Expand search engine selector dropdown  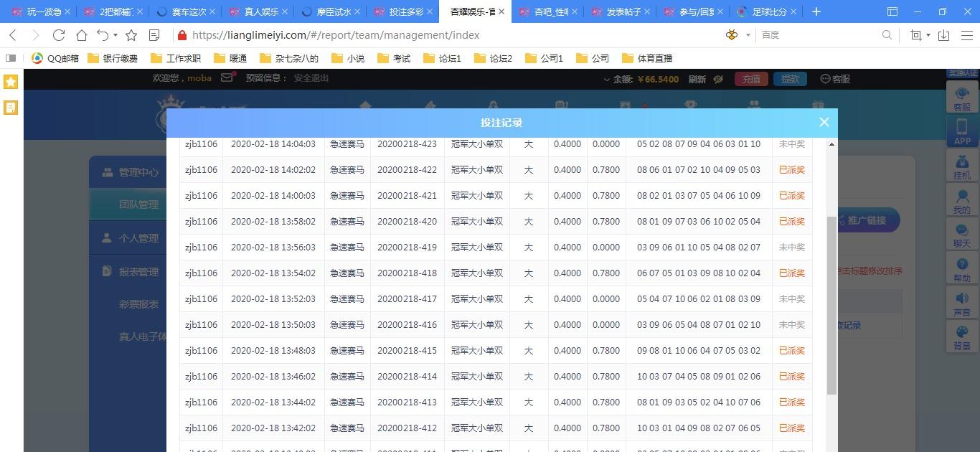748,35
